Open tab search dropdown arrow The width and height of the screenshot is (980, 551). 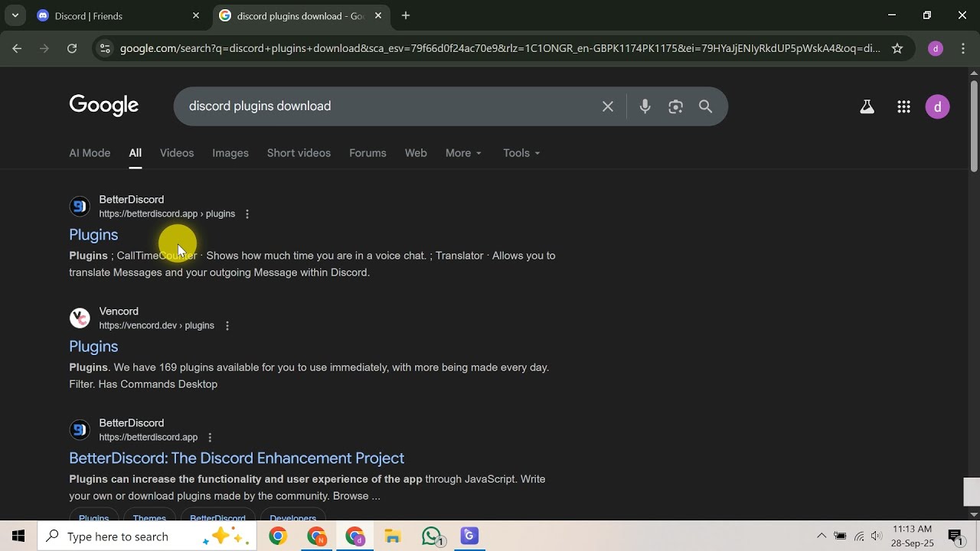point(15,15)
